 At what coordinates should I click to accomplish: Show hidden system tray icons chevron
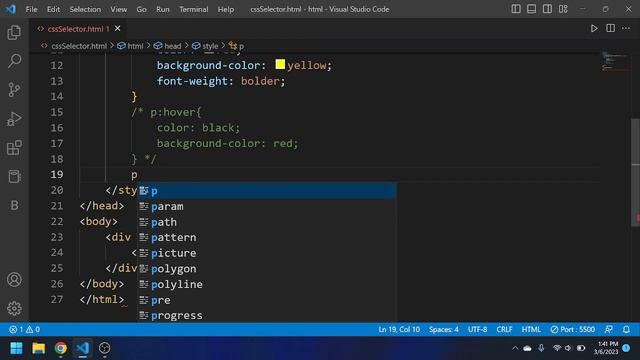[x=515, y=348]
